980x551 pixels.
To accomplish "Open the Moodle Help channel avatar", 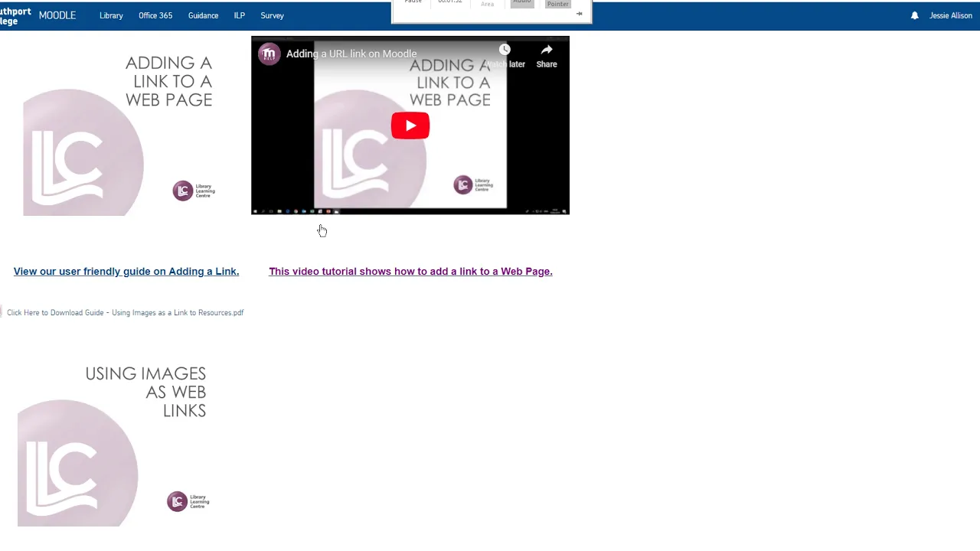I will click(x=269, y=54).
